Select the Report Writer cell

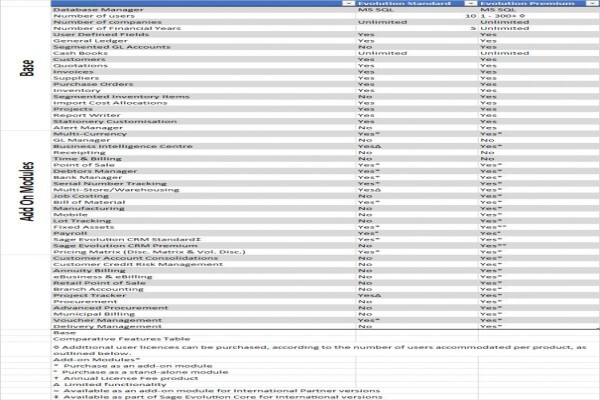point(203,115)
